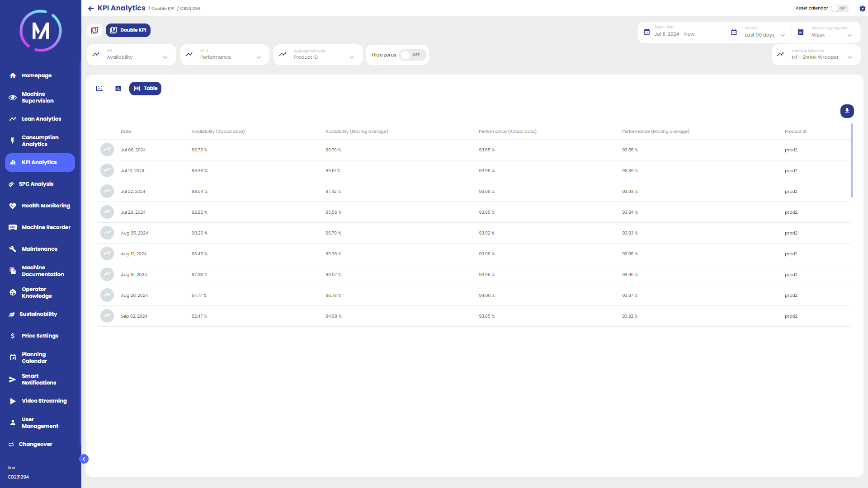Click the download table data icon
The width and height of the screenshot is (868, 488).
847,111
